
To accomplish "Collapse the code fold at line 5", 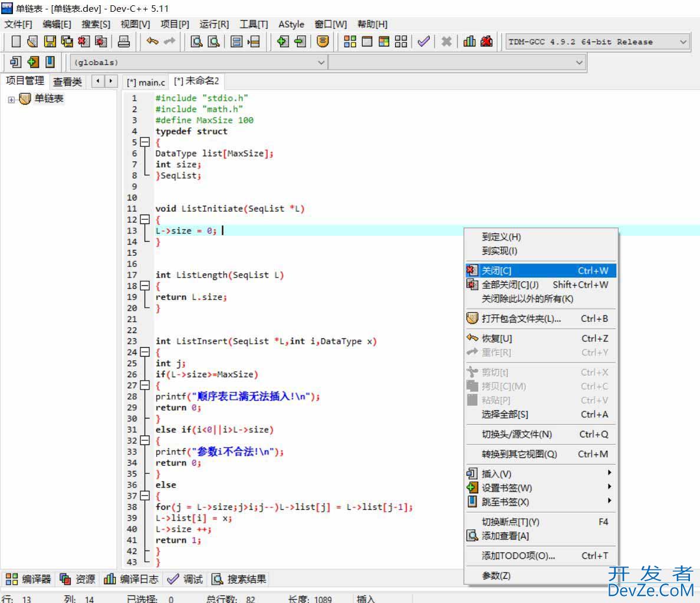I will click(144, 142).
